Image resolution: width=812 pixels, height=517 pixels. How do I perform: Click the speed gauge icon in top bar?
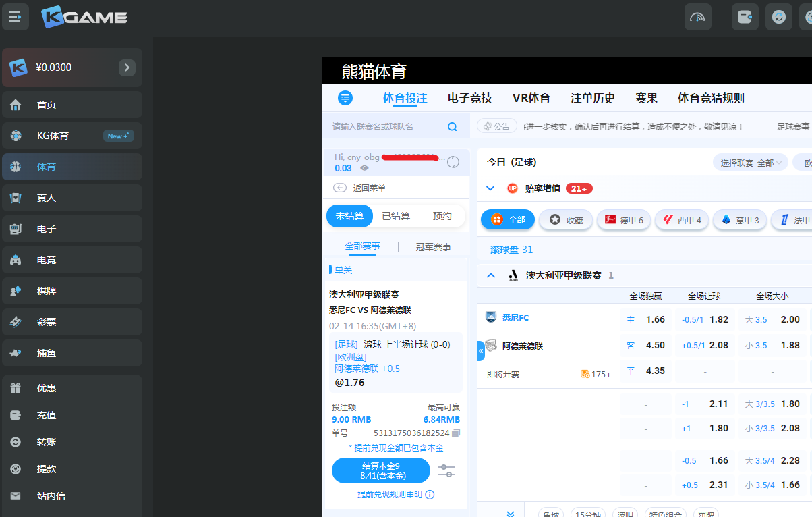click(x=697, y=17)
